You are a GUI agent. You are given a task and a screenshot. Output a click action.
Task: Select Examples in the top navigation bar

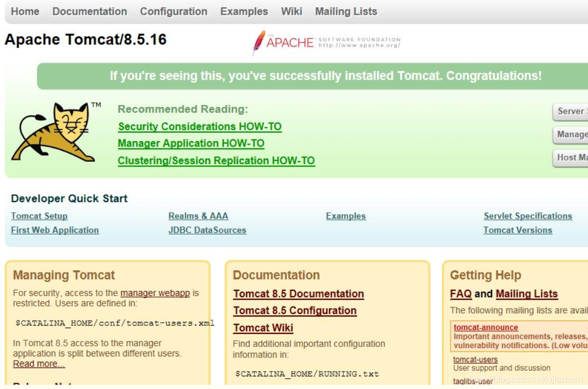click(x=244, y=12)
